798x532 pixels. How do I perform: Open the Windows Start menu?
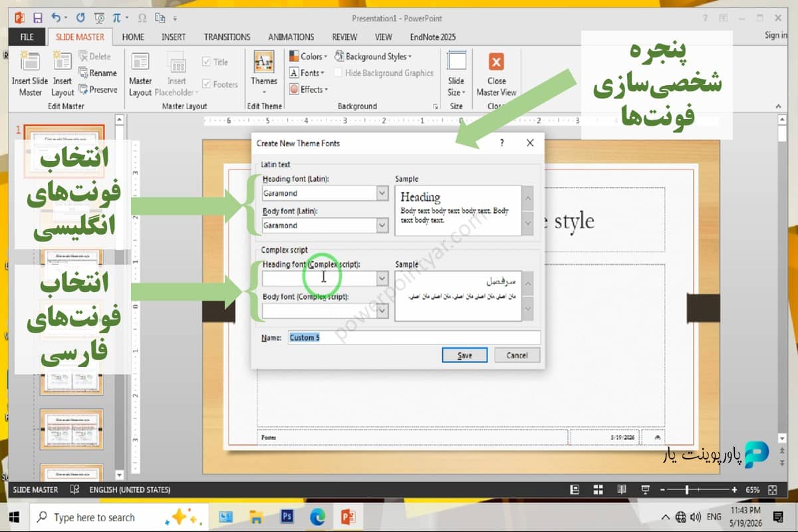(14, 517)
